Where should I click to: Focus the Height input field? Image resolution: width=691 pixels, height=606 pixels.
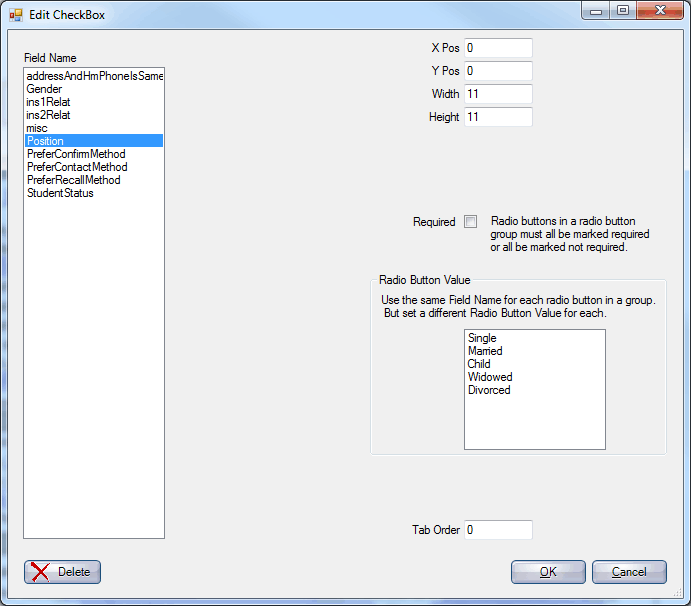(x=498, y=117)
